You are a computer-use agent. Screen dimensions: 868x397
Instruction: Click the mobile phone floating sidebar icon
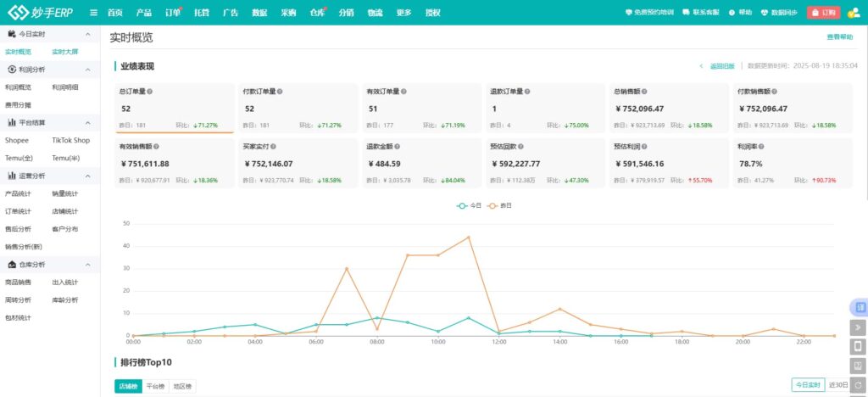click(x=858, y=346)
